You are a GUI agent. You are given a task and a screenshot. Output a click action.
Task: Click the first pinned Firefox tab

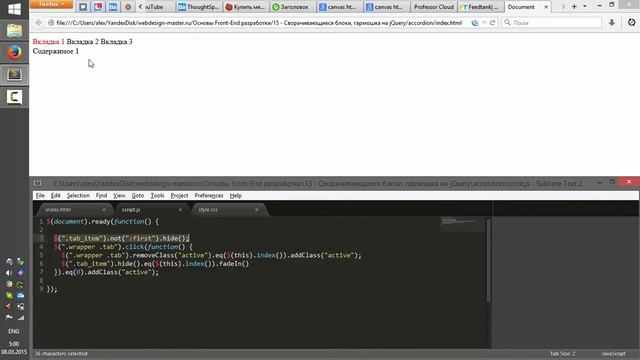point(83,7)
